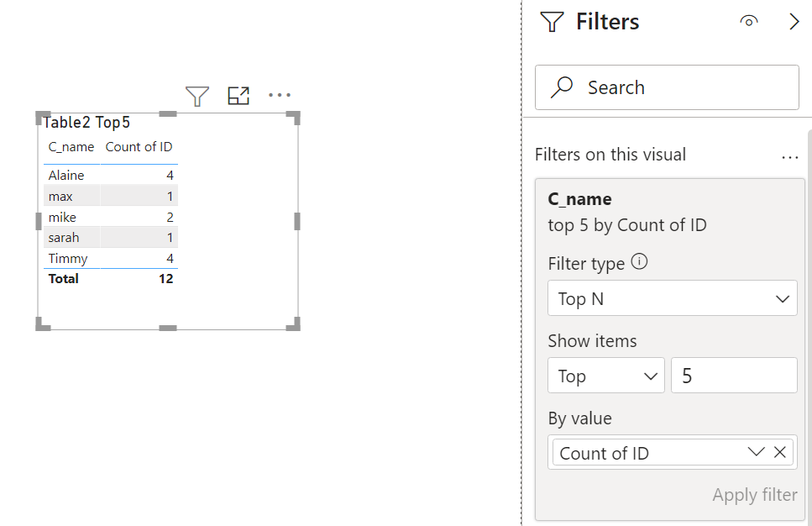Screen dimensions: 812x526
Task: Select the Timmy row in the table
Action: point(111,258)
